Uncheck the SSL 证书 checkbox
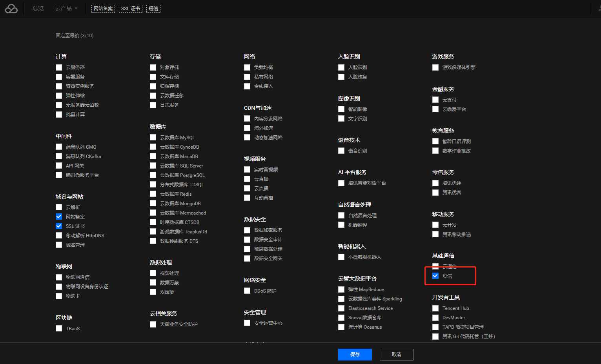 click(59, 226)
